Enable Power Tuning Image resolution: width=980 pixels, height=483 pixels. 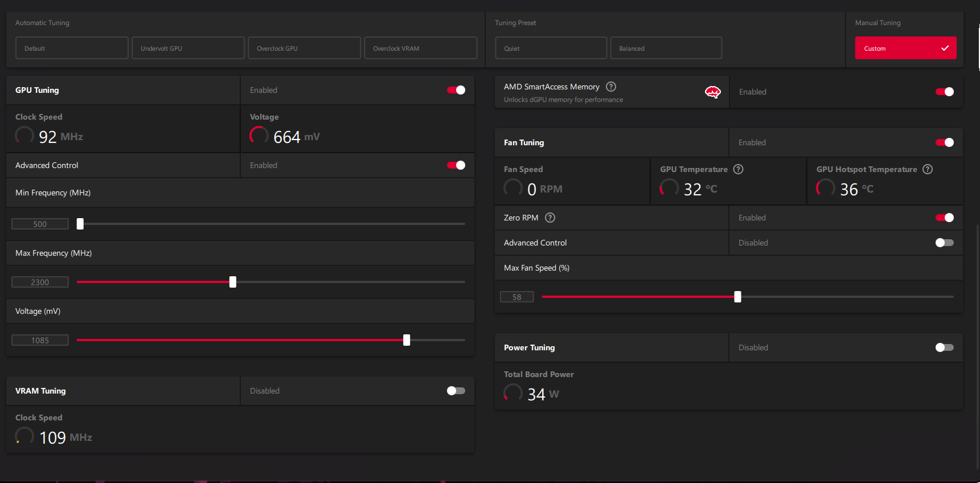click(x=945, y=347)
